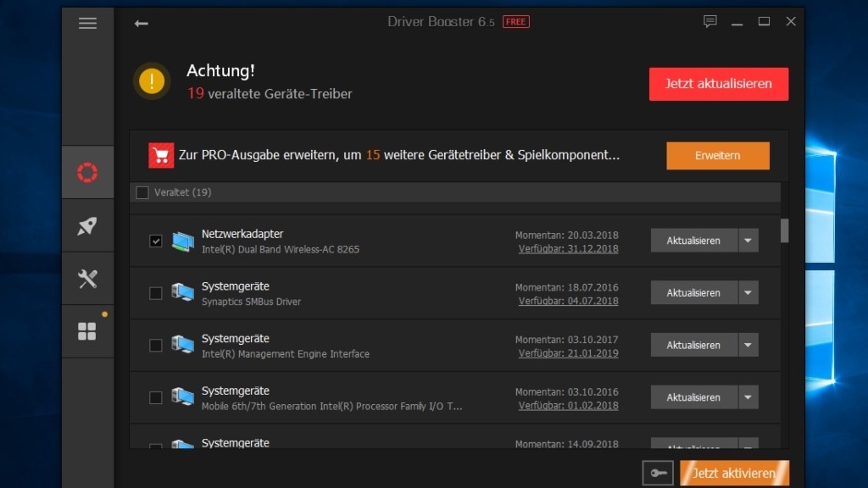
Task: Click the orange Erweitern button
Action: [717, 156]
